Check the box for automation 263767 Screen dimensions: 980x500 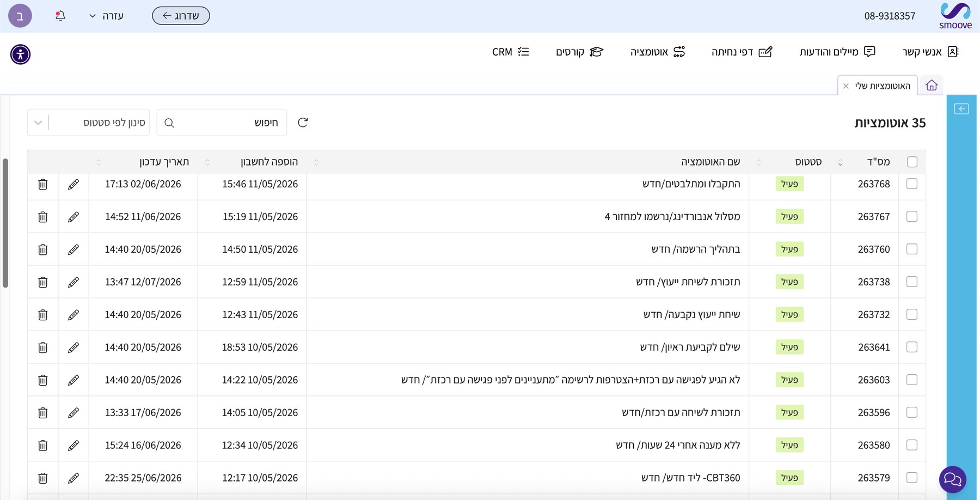[x=912, y=216]
